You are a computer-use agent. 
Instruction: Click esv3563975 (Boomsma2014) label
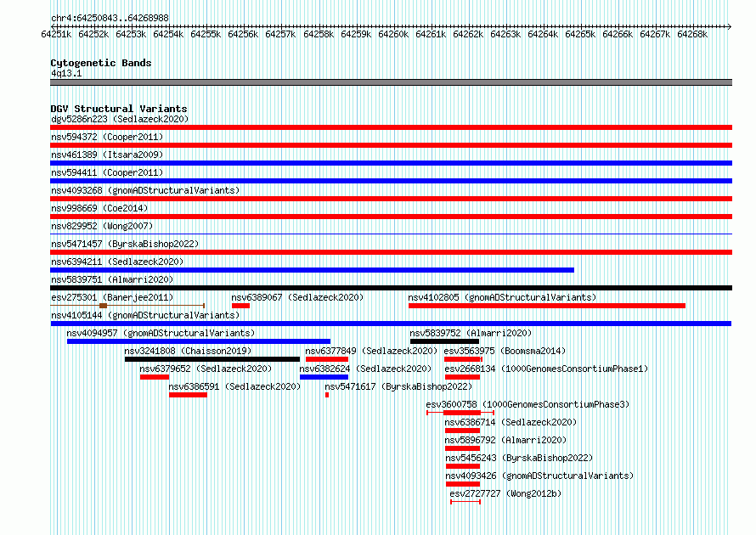(505, 351)
